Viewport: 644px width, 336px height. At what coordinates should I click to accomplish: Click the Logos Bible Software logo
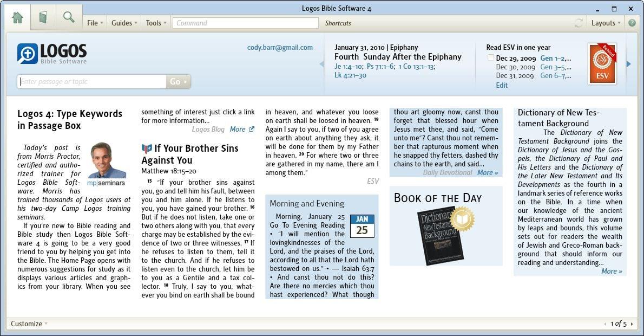[52, 54]
